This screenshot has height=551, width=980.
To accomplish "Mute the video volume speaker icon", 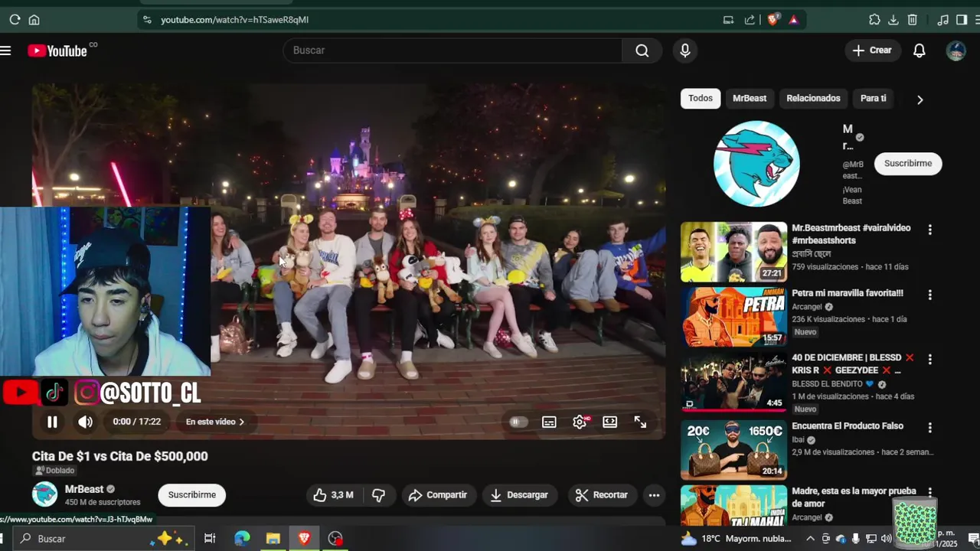I will [85, 422].
